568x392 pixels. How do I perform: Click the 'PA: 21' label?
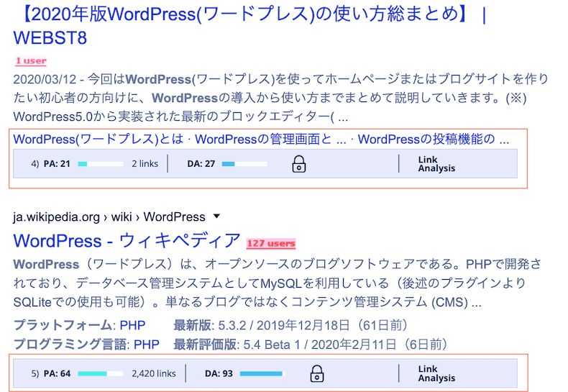coord(57,164)
